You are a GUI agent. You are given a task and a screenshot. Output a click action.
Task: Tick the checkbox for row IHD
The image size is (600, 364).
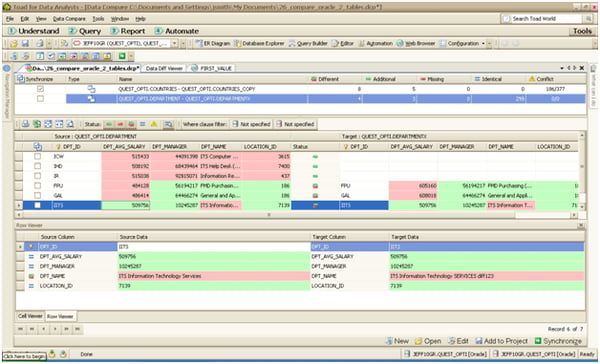(38, 166)
